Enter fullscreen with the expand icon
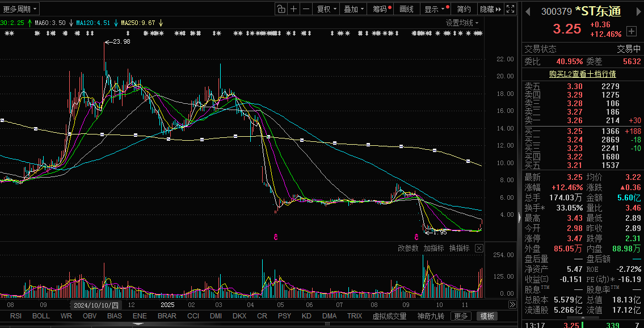 click(511, 9)
